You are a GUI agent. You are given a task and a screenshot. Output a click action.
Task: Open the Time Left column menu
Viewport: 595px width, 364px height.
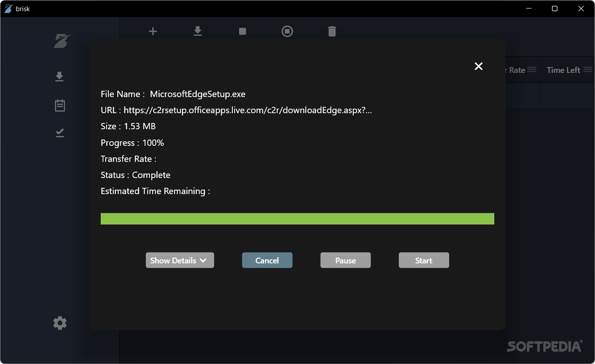[587, 70]
